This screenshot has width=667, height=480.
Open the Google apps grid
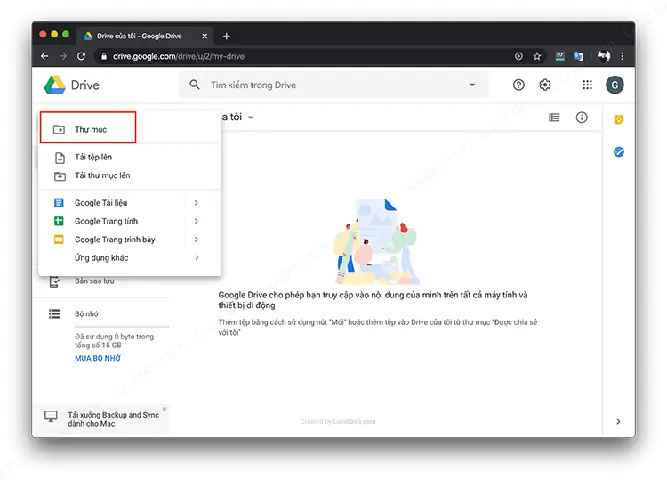pos(587,85)
